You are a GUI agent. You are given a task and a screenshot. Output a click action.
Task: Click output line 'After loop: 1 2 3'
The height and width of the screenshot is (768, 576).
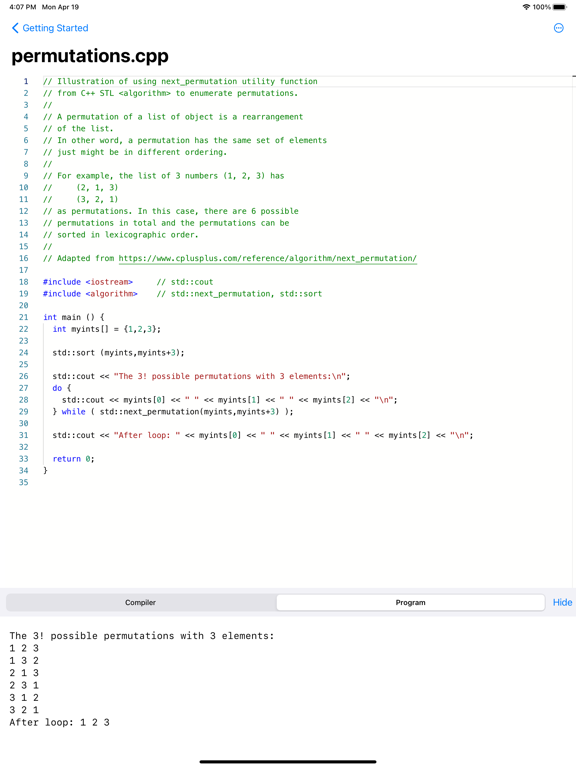[x=59, y=722]
